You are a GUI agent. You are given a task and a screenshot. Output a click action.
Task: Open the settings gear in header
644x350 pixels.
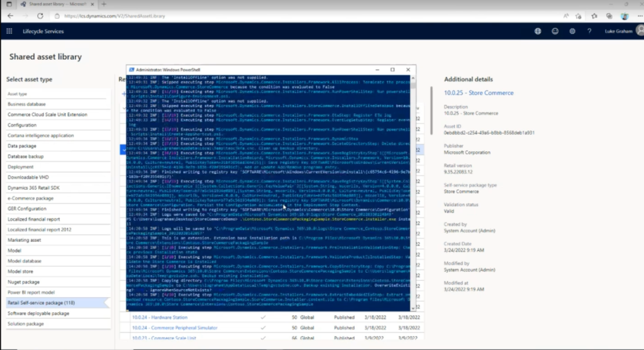pos(572,31)
